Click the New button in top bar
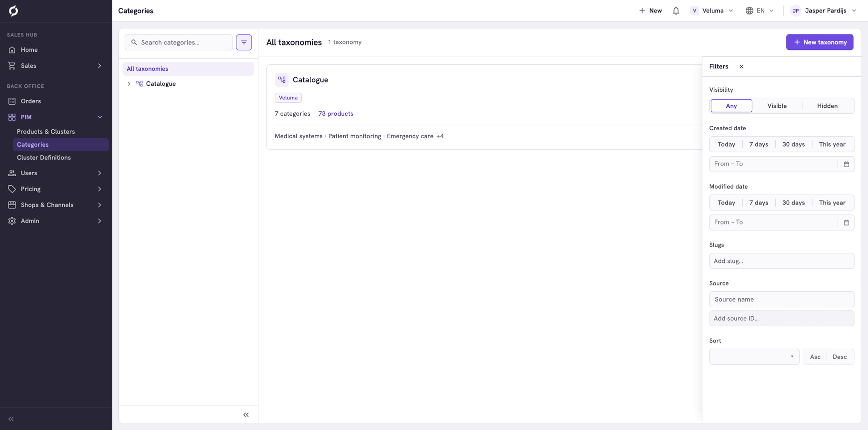 click(651, 10)
